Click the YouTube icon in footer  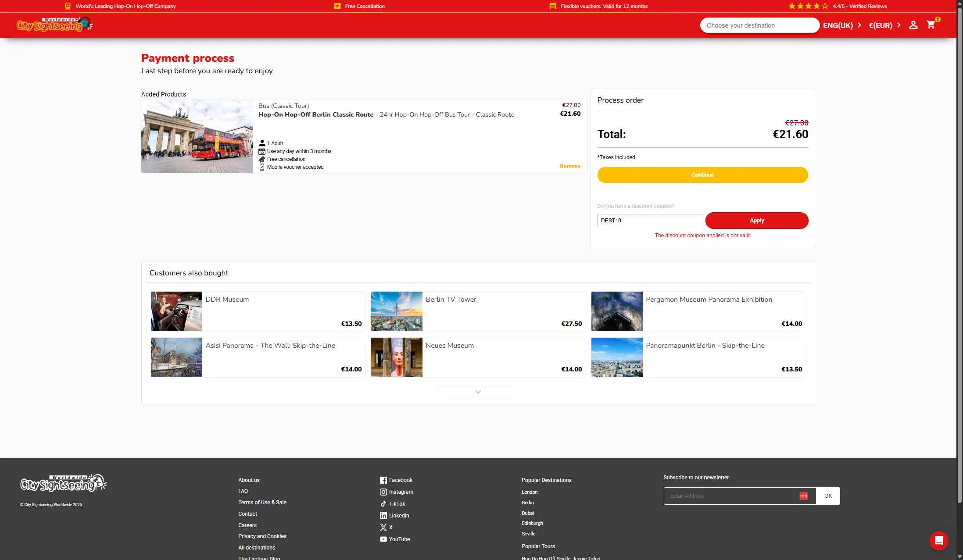coord(383,539)
